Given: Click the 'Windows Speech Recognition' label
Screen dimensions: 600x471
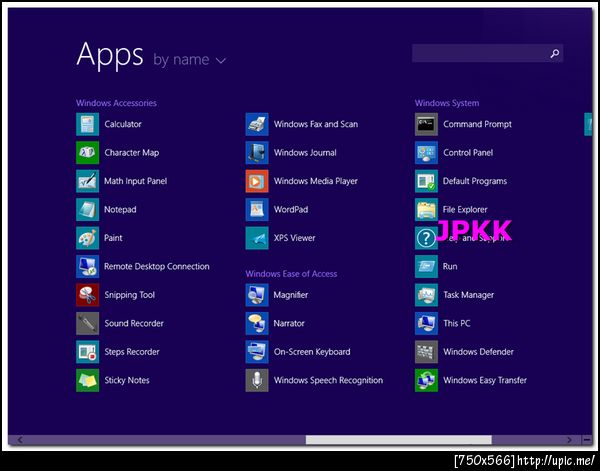Looking at the screenshot, I should click(328, 380).
